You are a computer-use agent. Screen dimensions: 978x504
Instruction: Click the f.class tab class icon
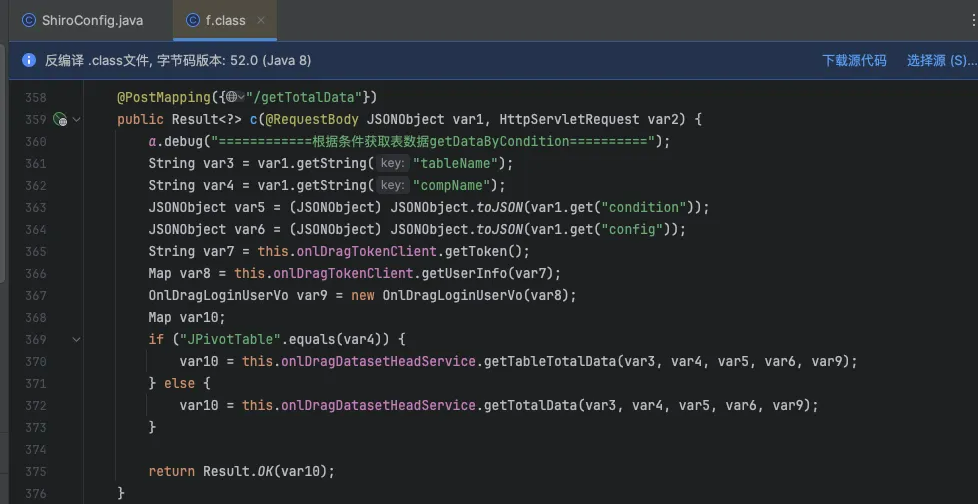click(192, 20)
